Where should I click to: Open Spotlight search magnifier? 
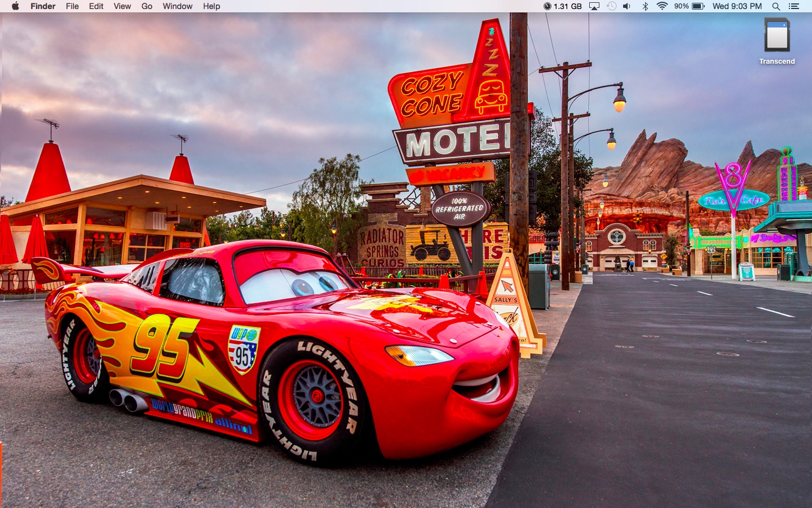point(776,6)
